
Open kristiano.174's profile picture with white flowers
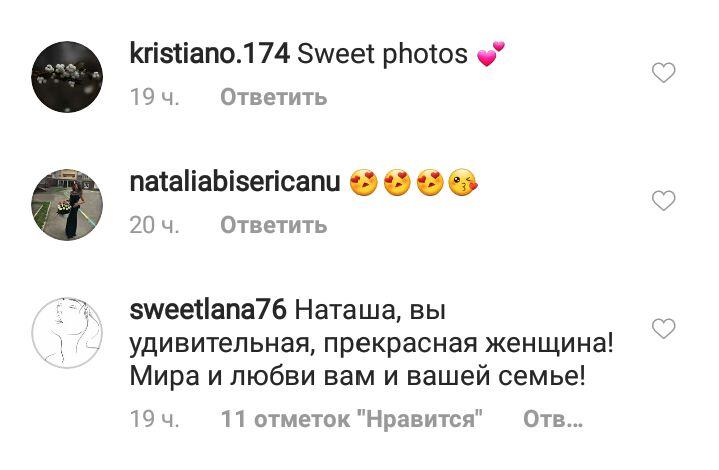point(67,77)
